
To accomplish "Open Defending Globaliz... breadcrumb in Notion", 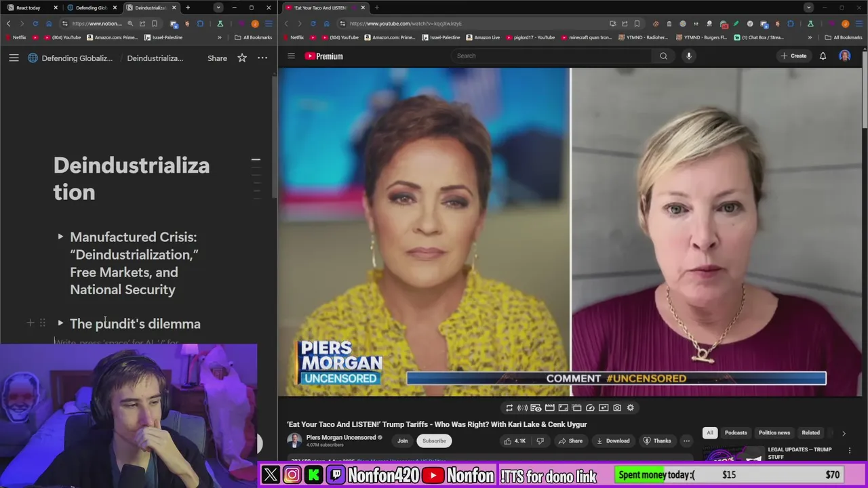I will pyautogui.click(x=70, y=58).
